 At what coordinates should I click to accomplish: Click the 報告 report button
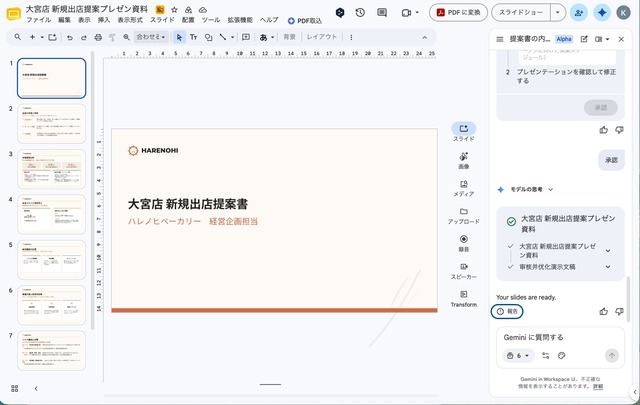coord(507,312)
